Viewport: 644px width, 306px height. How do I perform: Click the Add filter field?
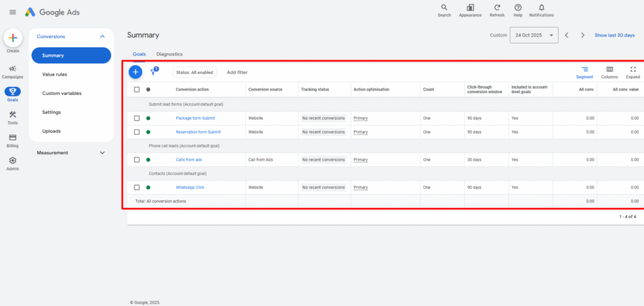coord(237,72)
